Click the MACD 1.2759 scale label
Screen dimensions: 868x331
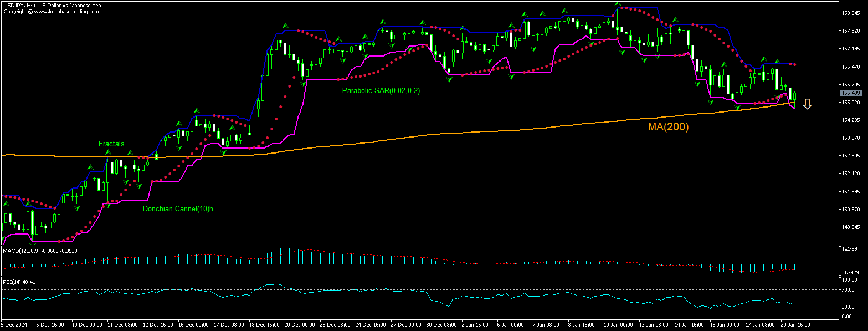[x=849, y=249]
